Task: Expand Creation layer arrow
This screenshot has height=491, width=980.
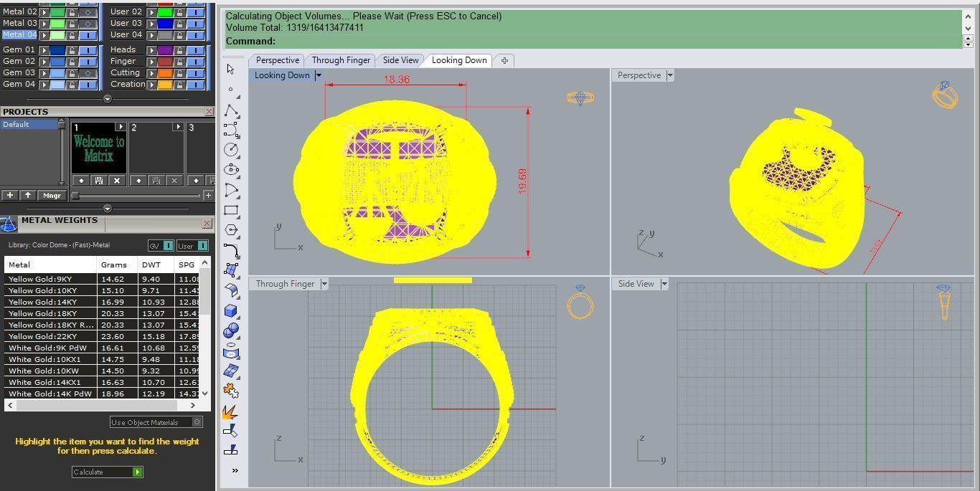Action: coord(152,84)
